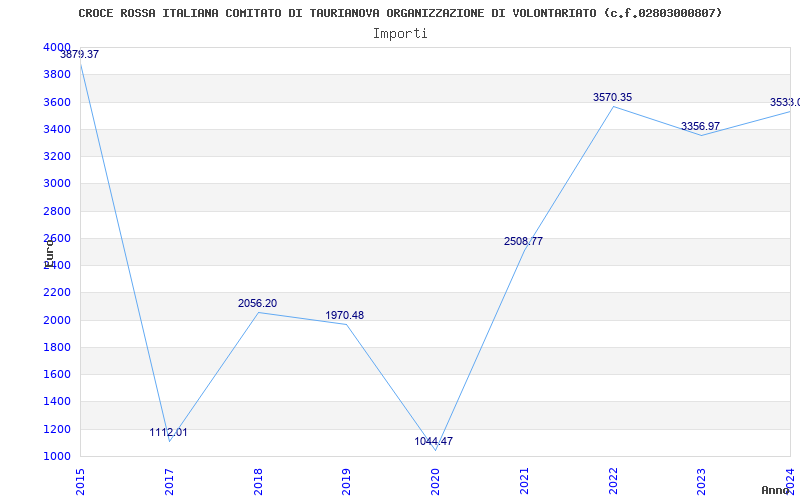
Task: Click the y-axis value 2200
Action: point(57,293)
